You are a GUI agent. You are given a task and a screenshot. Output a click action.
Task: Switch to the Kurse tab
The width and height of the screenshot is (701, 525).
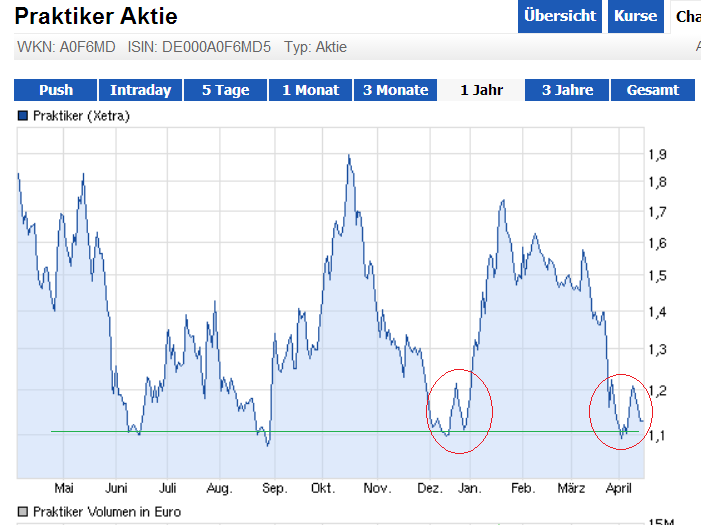coord(635,16)
